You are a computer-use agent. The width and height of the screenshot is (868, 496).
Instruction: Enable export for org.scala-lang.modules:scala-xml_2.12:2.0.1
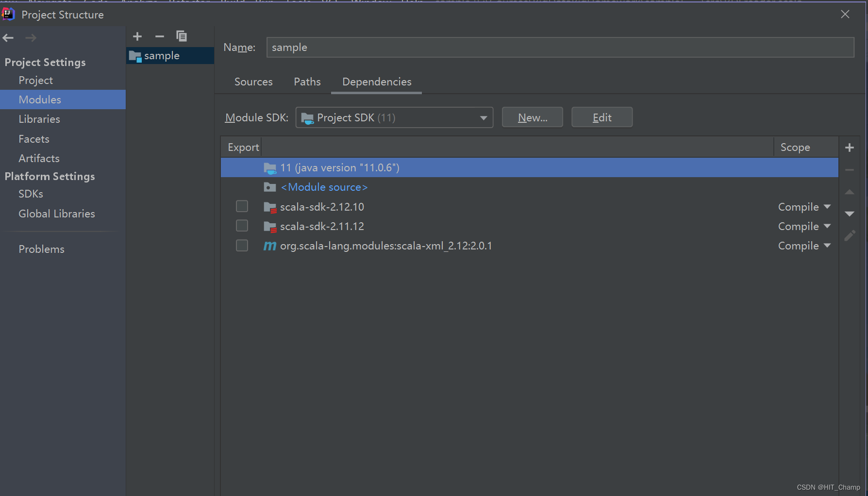click(x=242, y=245)
